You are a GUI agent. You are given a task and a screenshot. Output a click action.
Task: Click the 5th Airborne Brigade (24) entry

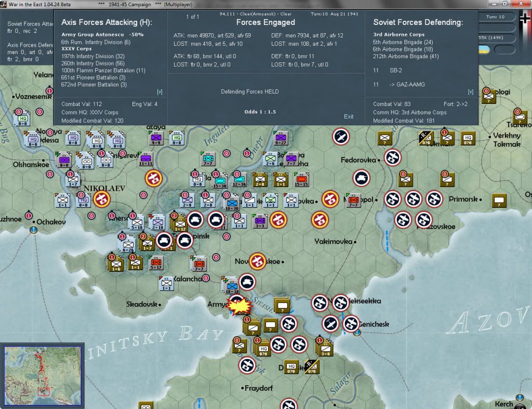(403, 43)
